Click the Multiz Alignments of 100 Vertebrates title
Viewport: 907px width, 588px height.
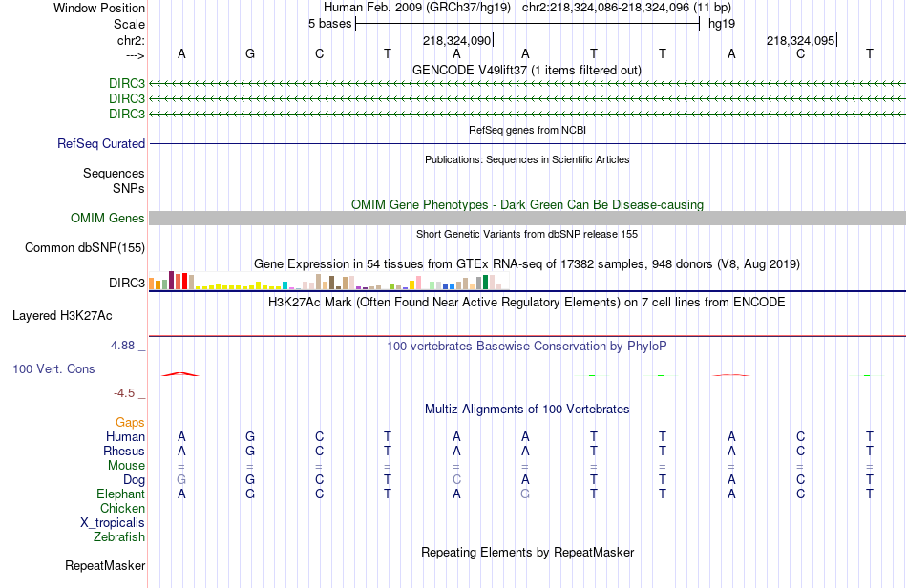tap(527, 409)
